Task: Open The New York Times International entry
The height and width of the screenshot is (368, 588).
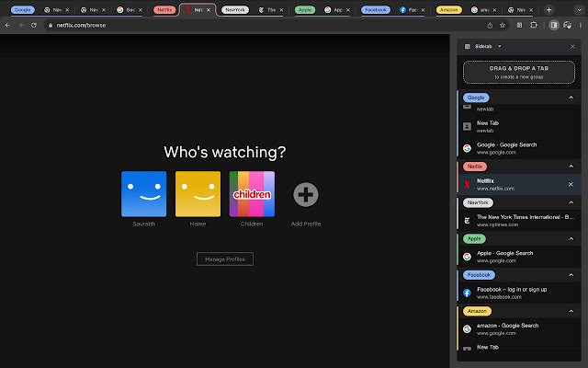Action: tap(519, 221)
